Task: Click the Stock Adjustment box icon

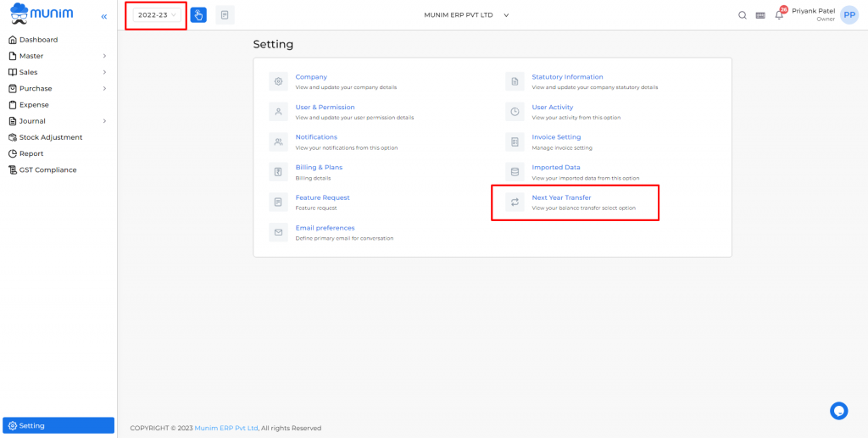Action: pyautogui.click(x=13, y=137)
